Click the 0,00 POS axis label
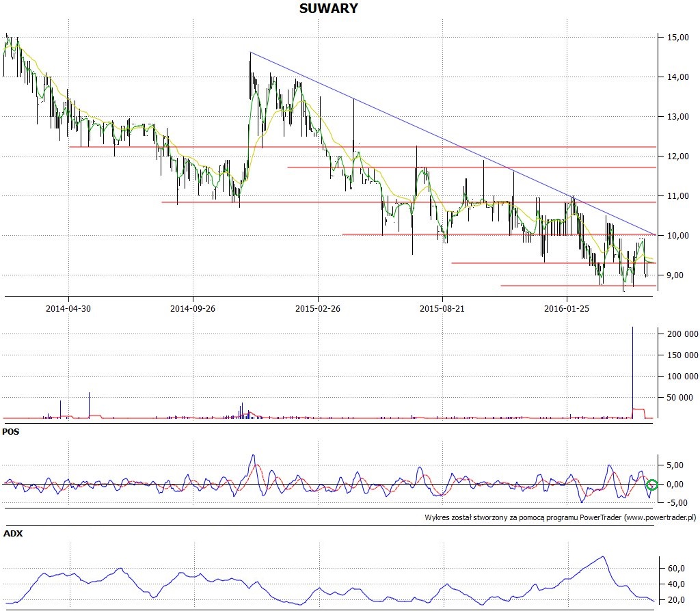 coord(675,485)
